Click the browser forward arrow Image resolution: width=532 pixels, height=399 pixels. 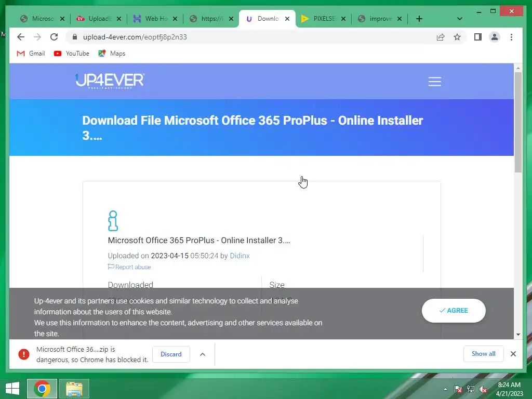coord(37,37)
